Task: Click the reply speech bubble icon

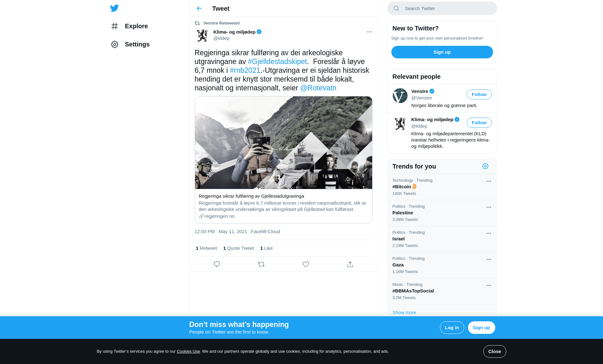Action: 217,264
